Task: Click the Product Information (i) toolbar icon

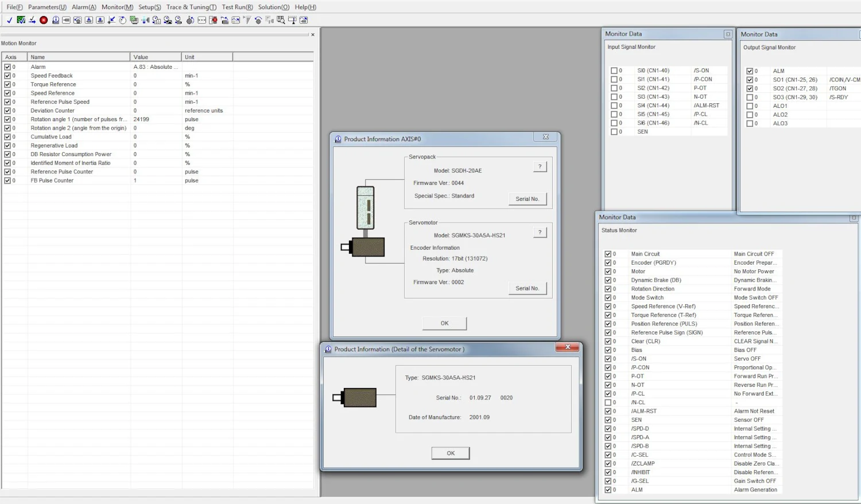Action: (55, 20)
